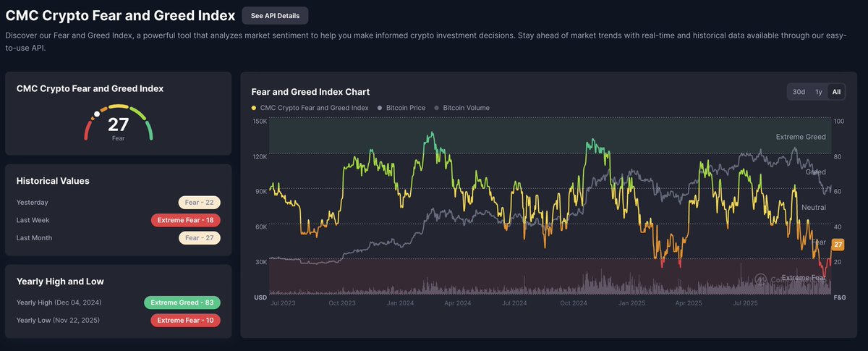
Task: Click the Neutral zone label on chart
Action: pos(814,208)
